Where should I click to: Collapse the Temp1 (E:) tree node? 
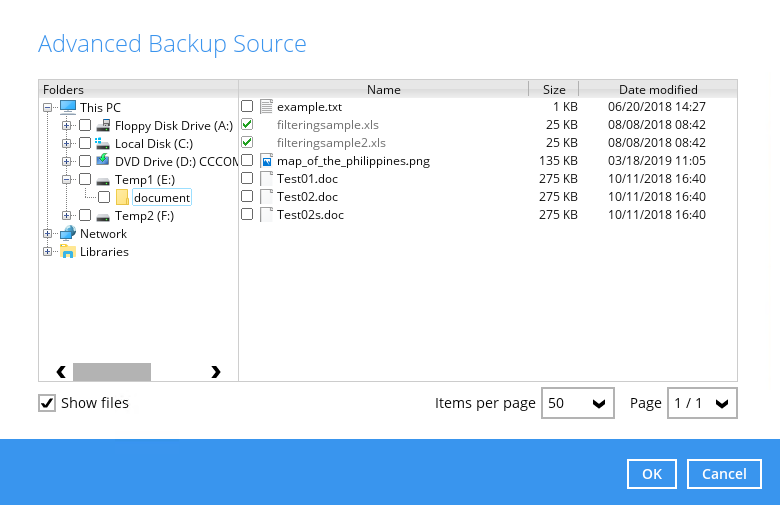pyautogui.click(x=66, y=179)
